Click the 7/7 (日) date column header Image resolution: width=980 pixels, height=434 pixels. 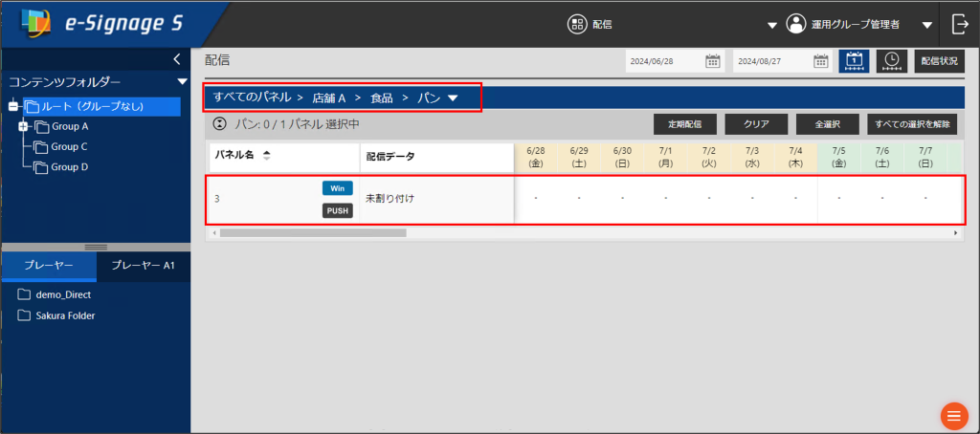tap(925, 158)
